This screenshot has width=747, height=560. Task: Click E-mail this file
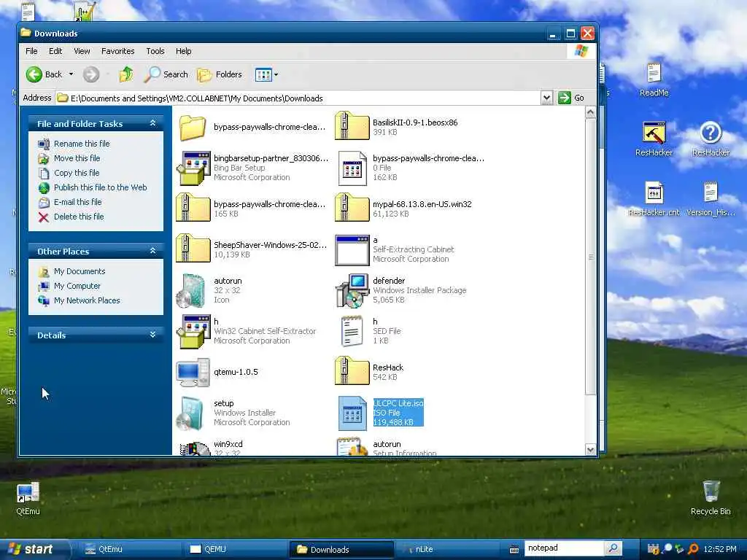point(77,202)
